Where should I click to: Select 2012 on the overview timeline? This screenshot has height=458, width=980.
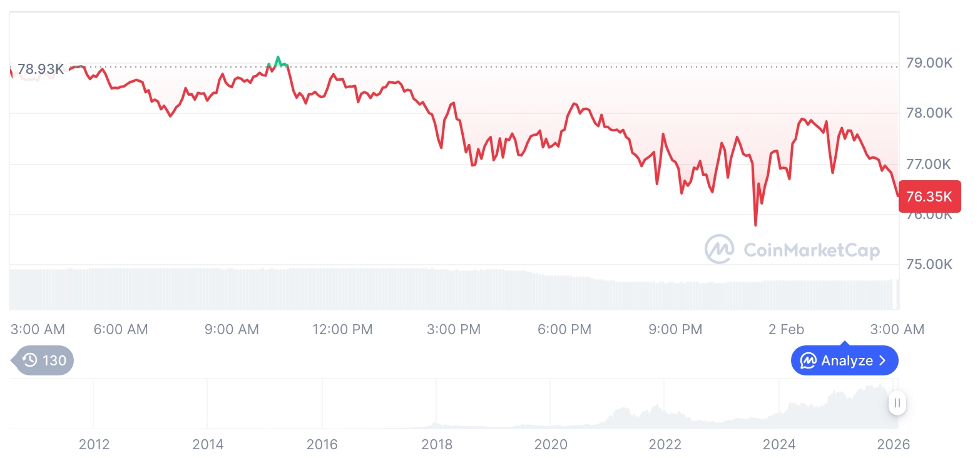pos(94,444)
